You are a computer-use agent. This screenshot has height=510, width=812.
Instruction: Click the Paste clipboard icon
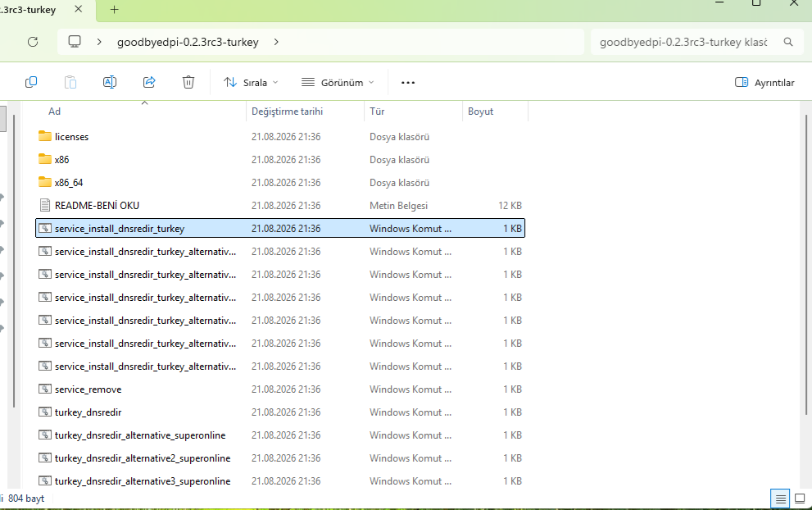(x=70, y=82)
